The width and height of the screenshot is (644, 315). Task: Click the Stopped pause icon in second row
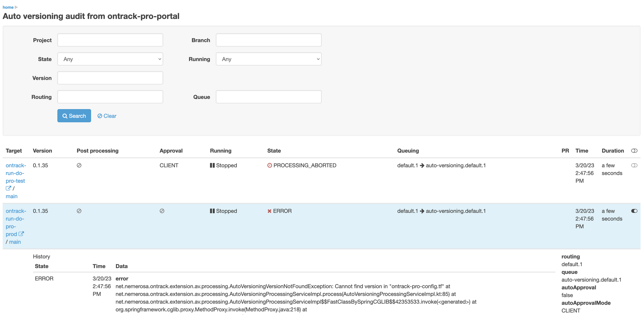click(x=212, y=211)
